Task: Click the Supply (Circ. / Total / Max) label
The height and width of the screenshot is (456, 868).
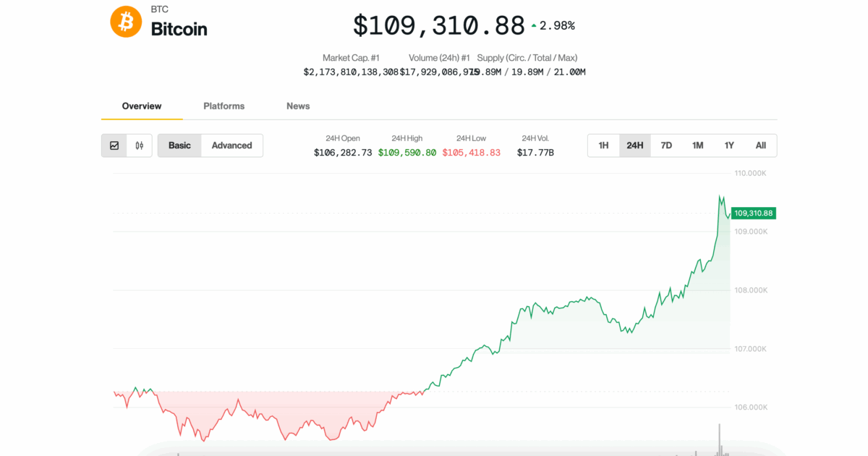Action: pyautogui.click(x=527, y=58)
